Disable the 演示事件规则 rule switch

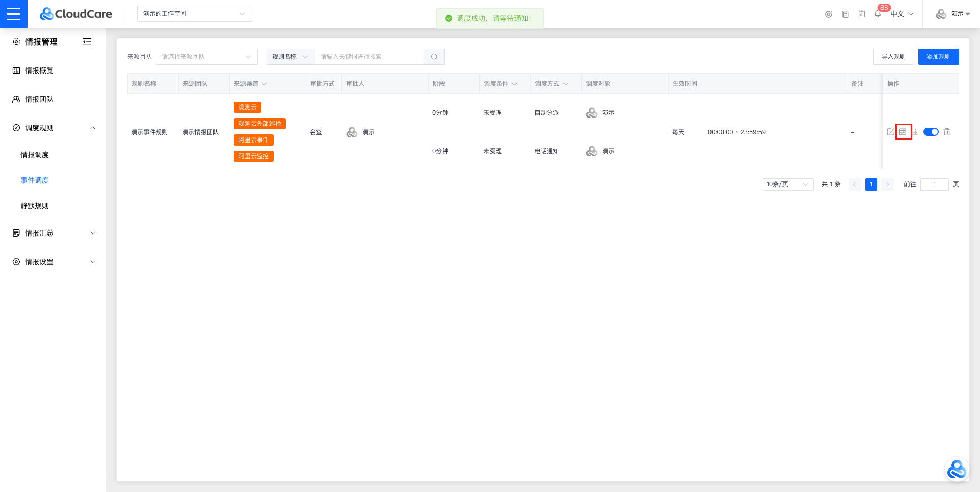point(931,132)
